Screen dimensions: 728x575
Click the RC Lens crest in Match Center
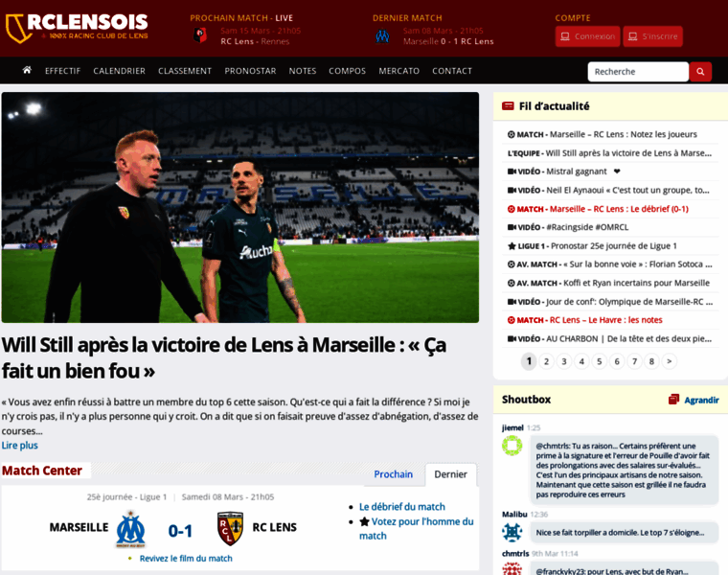[x=231, y=528]
